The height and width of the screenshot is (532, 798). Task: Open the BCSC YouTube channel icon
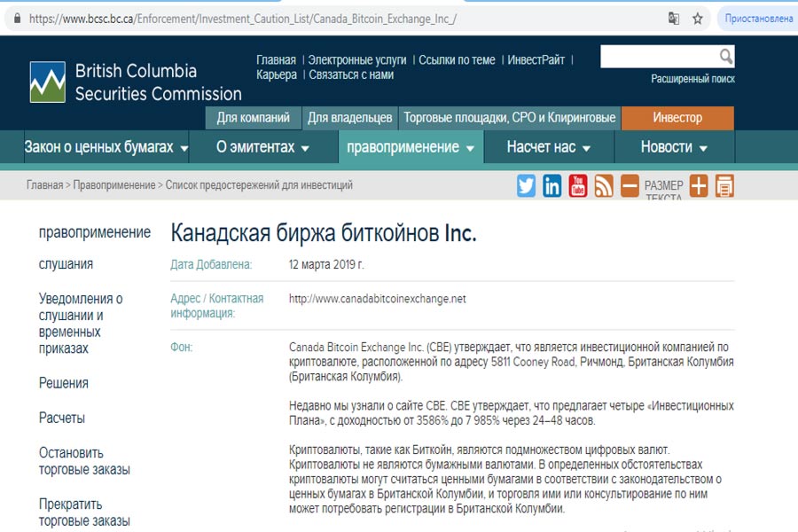pyautogui.click(x=578, y=185)
